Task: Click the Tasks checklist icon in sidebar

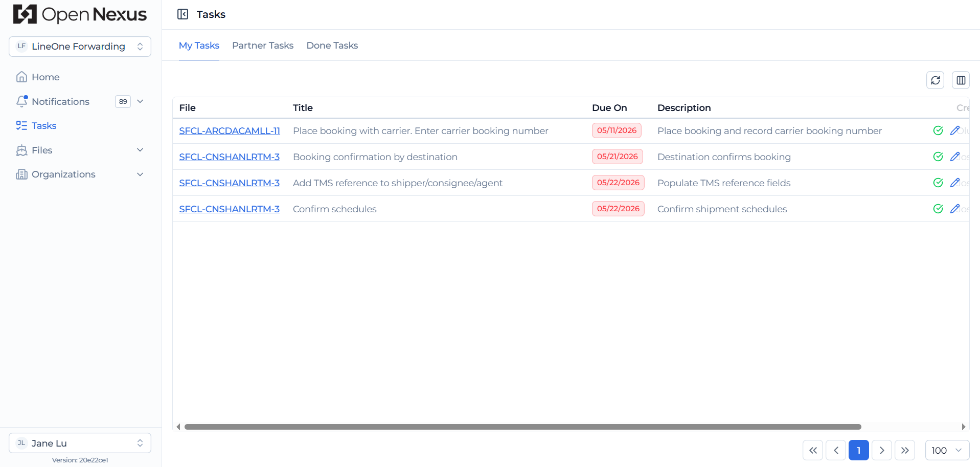Action: [x=21, y=126]
